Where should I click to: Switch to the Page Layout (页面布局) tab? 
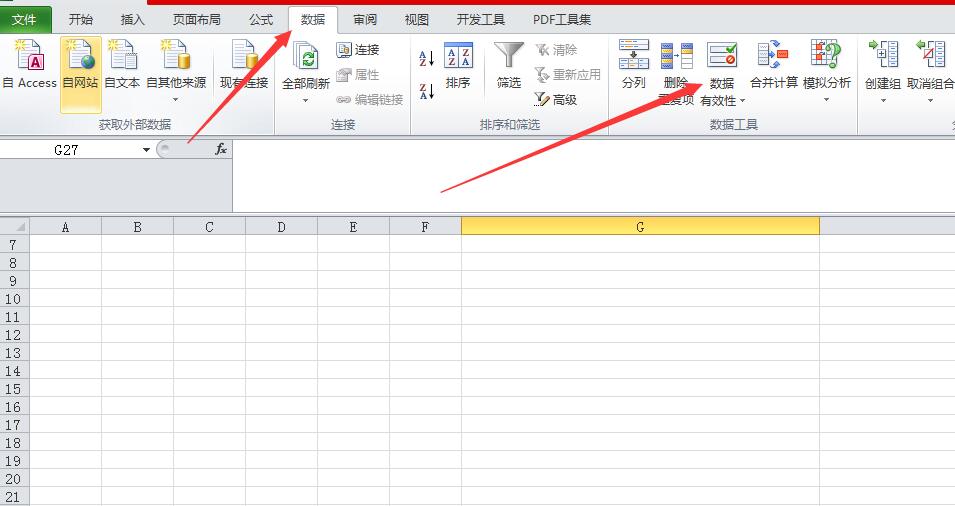tap(196, 19)
